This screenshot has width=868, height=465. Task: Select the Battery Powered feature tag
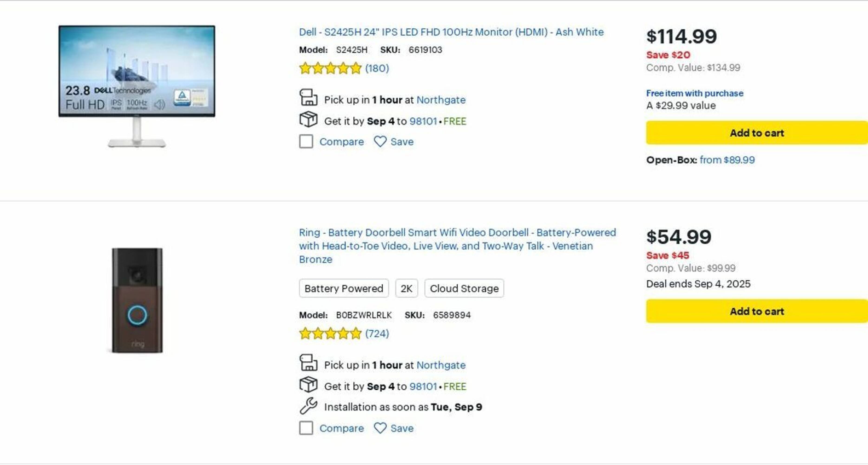[343, 288]
